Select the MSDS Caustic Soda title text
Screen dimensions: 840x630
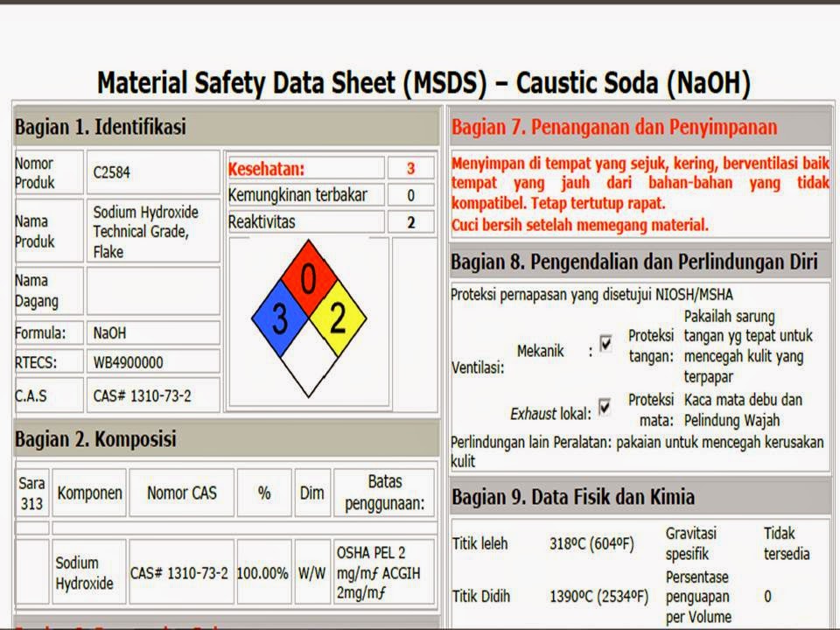418,80
